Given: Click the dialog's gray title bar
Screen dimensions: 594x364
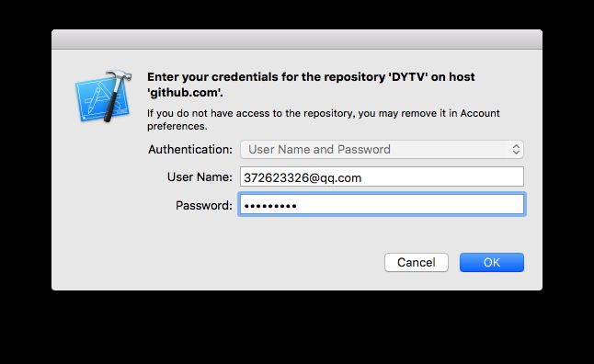Looking at the screenshot, I should (297, 40).
